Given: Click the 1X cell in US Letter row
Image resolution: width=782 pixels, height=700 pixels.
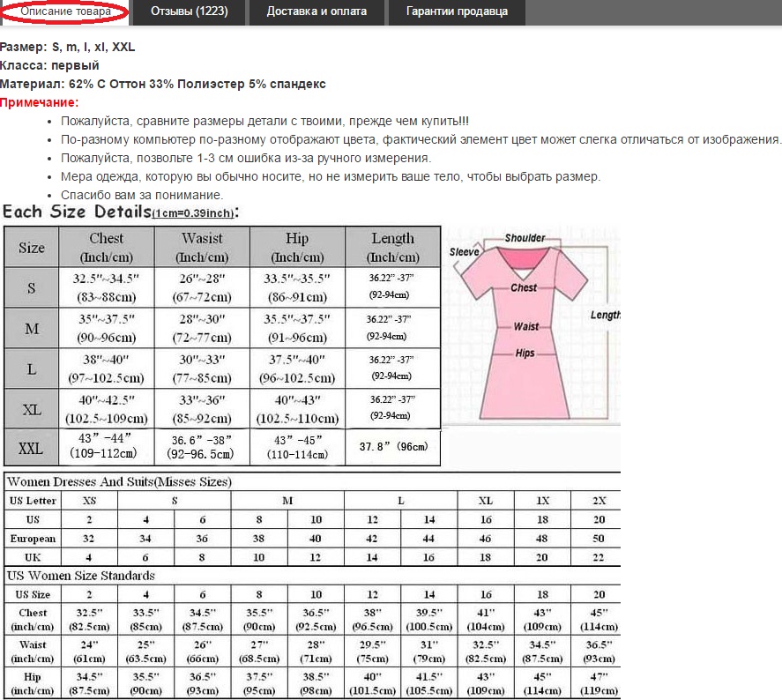Looking at the screenshot, I should (x=542, y=501).
